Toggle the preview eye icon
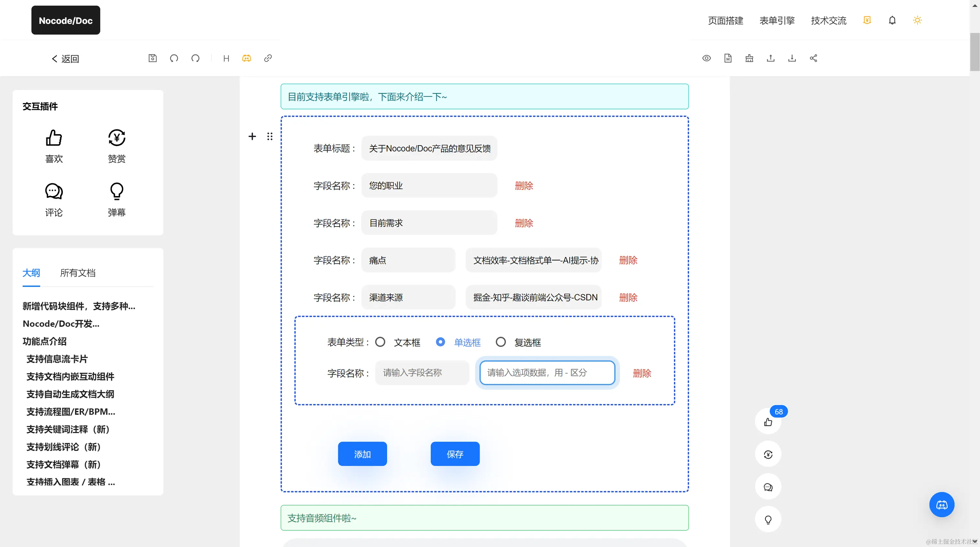Viewport: 980px width, 547px height. point(706,58)
